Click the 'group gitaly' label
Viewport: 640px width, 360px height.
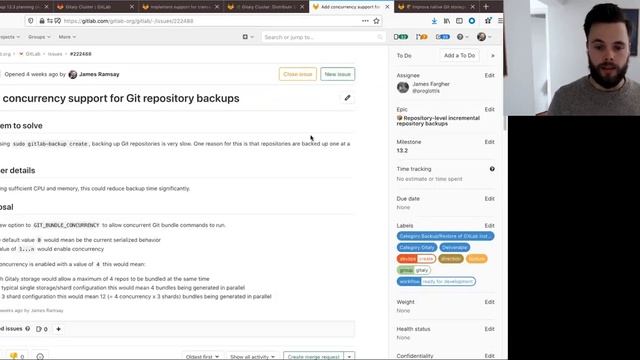pos(414,270)
